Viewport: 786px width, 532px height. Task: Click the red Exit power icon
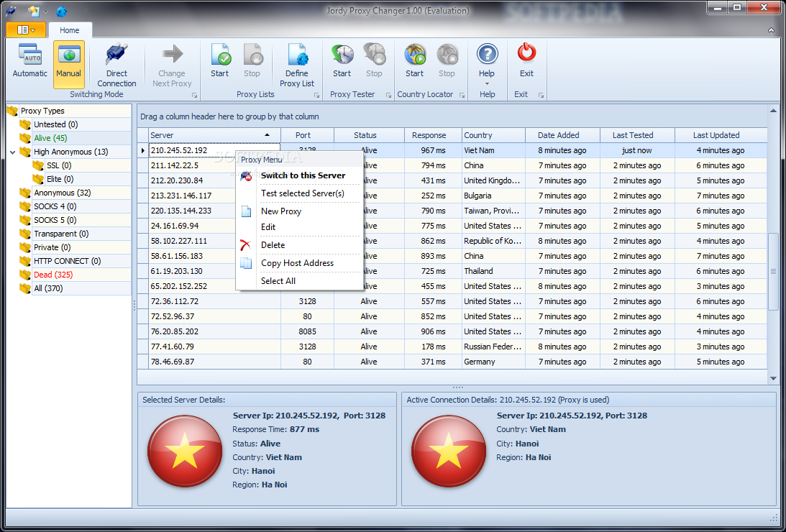point(526,53)
